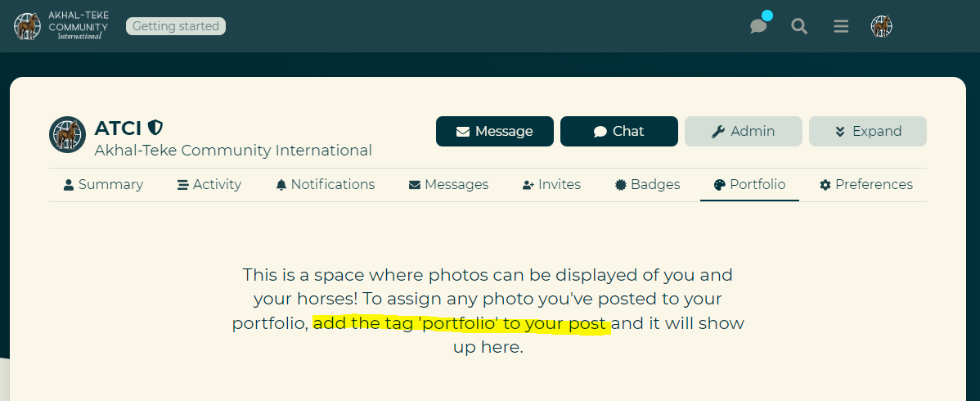Select the Portfolio tab
Image resolution: width=980 pixels, height=401 pixels.
click(x=749, y=185)
